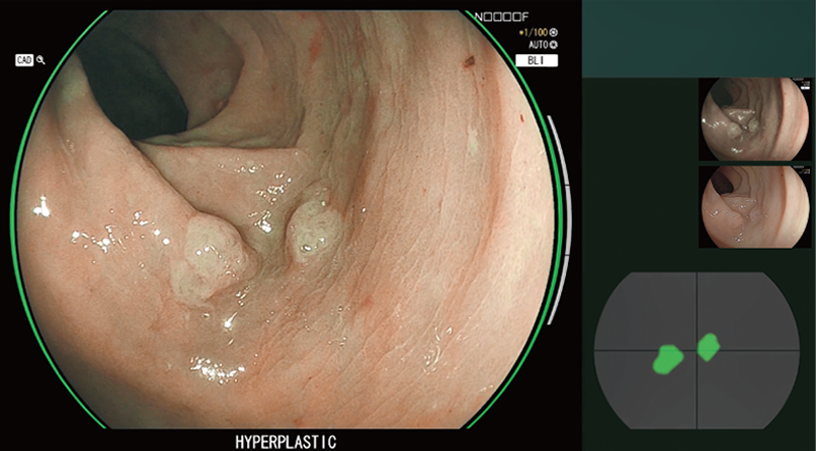Click the CAD indicator badge

pyautogui.click(x=24, y=60)
